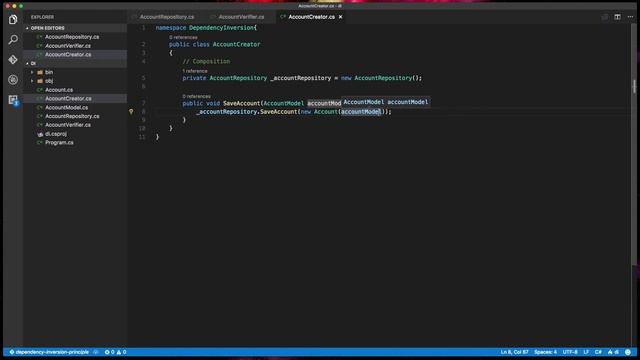Click the DependencyInversion namespace name

(221, 28)
